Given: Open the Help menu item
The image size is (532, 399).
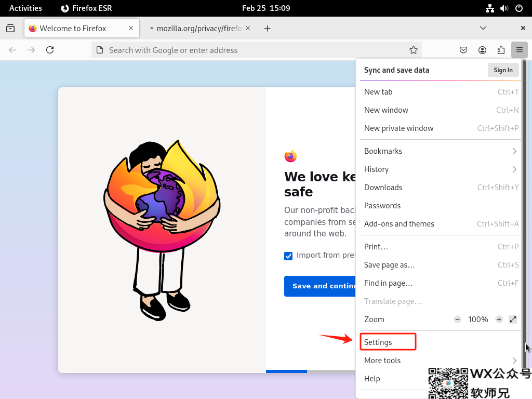Looking at the screenshot, I should (440, 379).
